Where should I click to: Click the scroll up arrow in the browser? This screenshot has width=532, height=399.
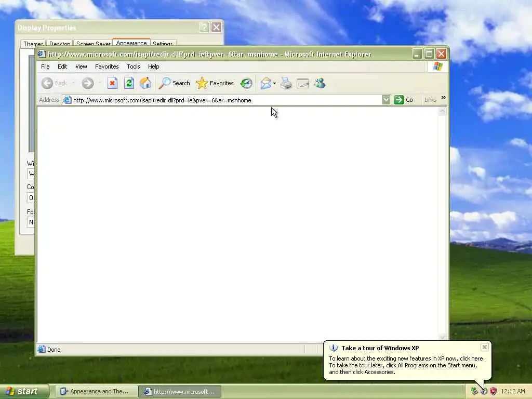pyautogui.click(x=442, y=111)
